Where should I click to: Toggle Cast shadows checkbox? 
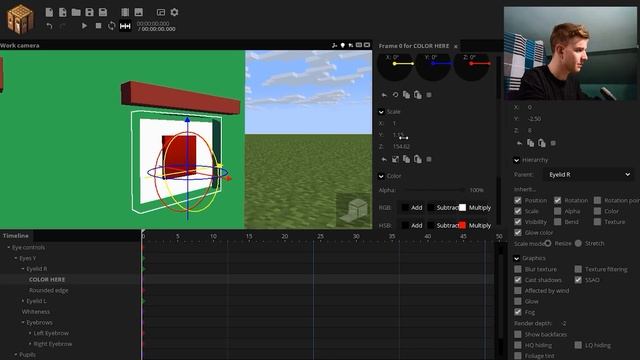coord(518,280)
